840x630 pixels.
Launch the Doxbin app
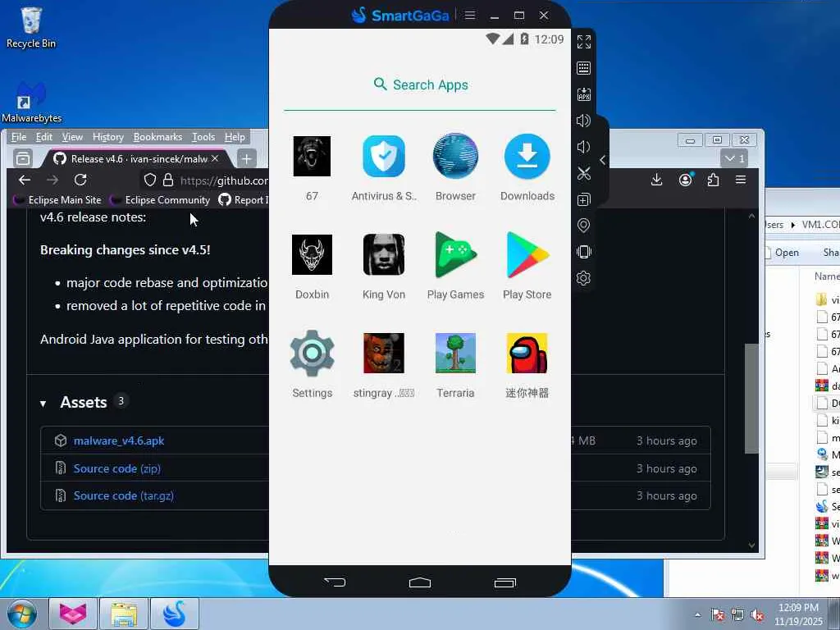312,254
